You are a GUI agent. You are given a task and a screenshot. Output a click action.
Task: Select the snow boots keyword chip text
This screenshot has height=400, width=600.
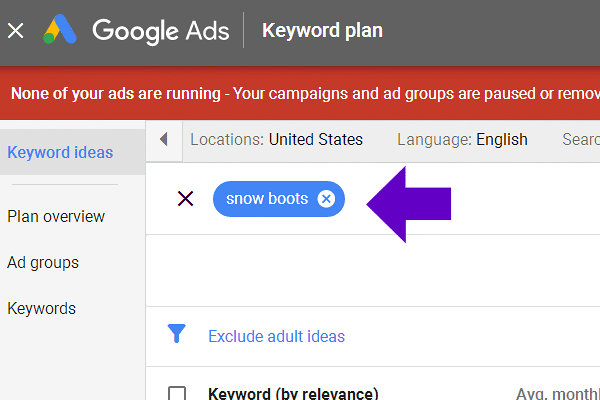[267, 199]
